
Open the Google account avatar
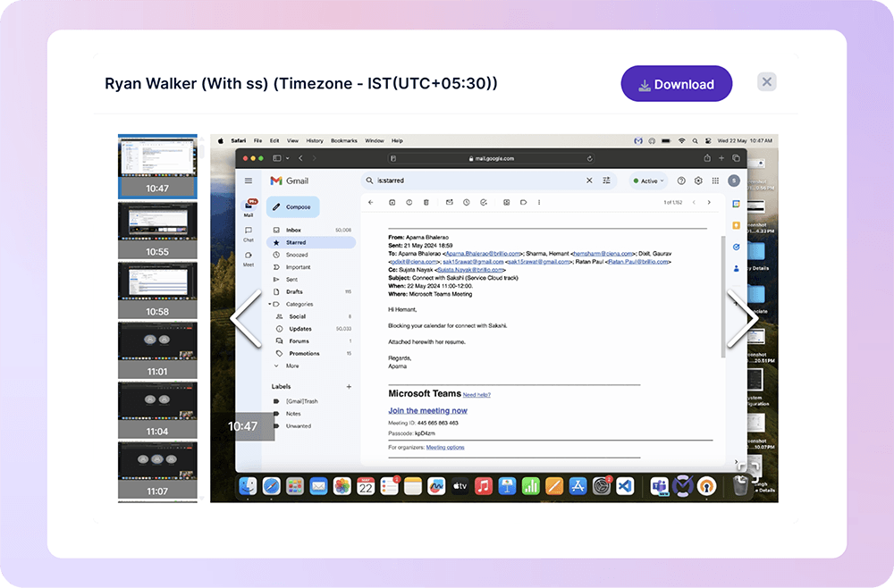point(734,181)
